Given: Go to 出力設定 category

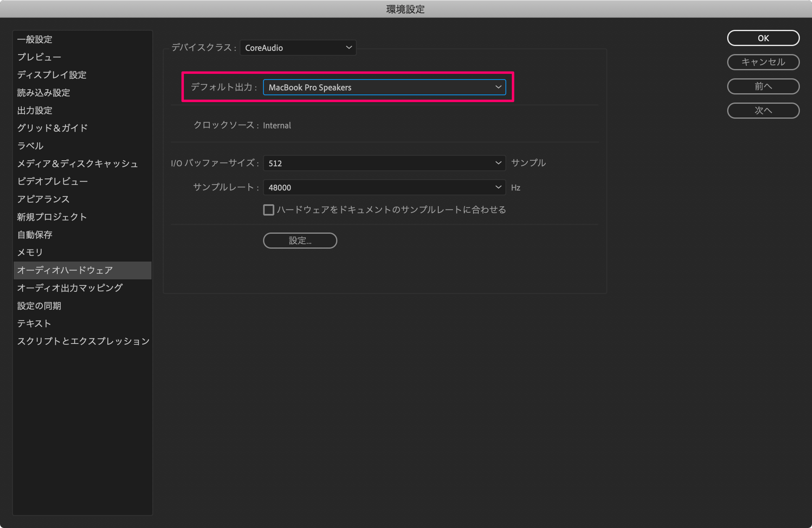Looking at the screenshot, I should [x=82, y=111].
